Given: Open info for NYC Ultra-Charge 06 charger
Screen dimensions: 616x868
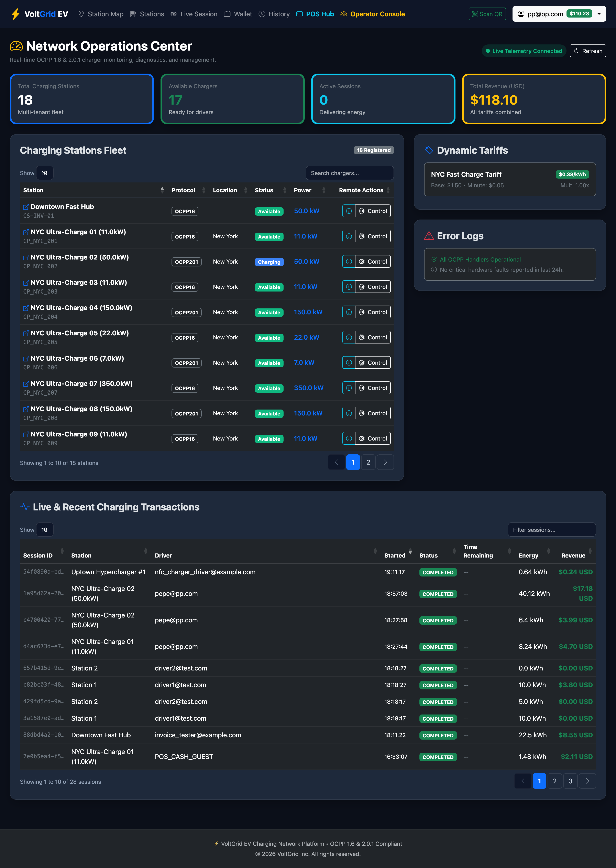Looking at the screenshot, I should point(349,363).
